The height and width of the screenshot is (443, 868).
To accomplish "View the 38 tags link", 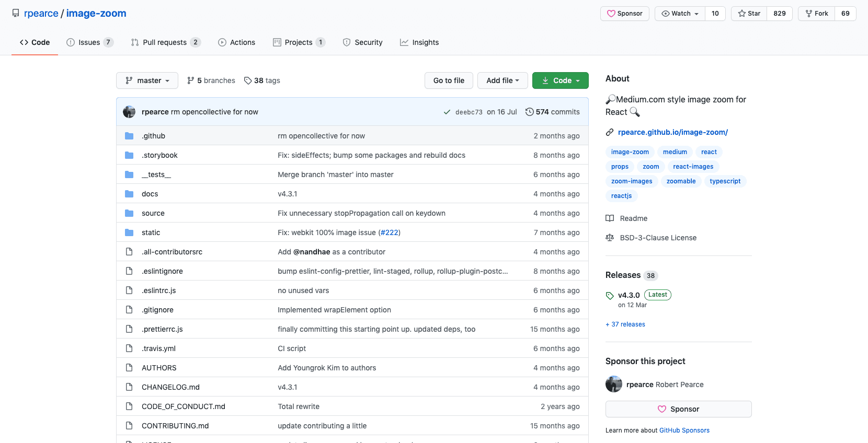I will pos(262,80).
